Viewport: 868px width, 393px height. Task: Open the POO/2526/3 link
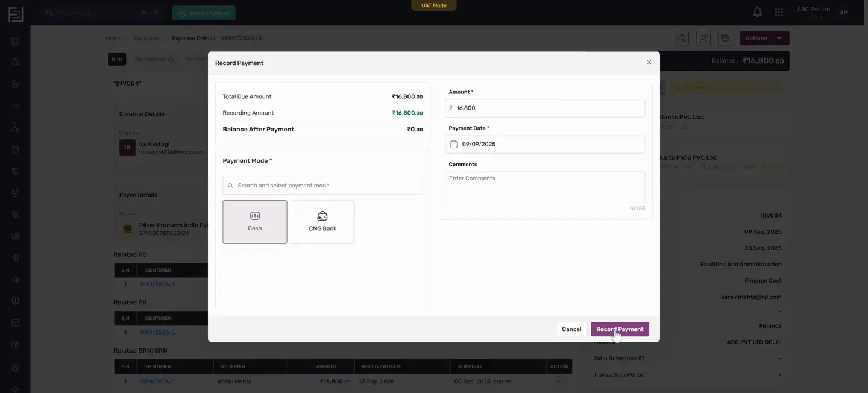[158, 285]
